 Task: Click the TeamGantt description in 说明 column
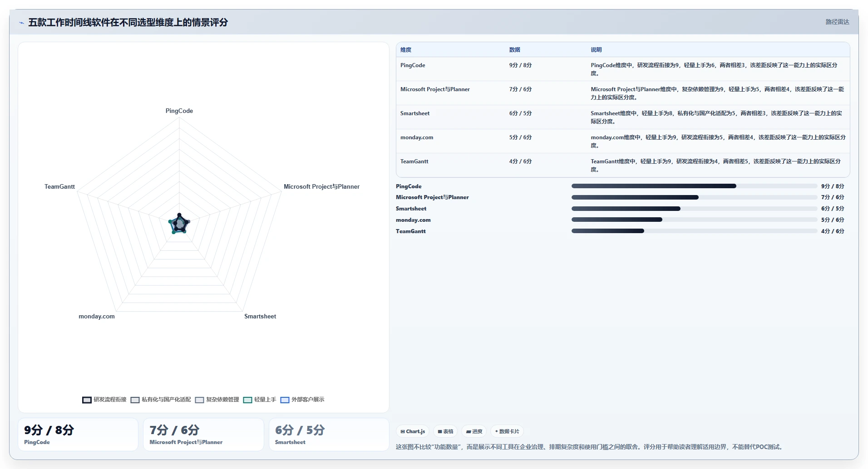pos(715,166)
